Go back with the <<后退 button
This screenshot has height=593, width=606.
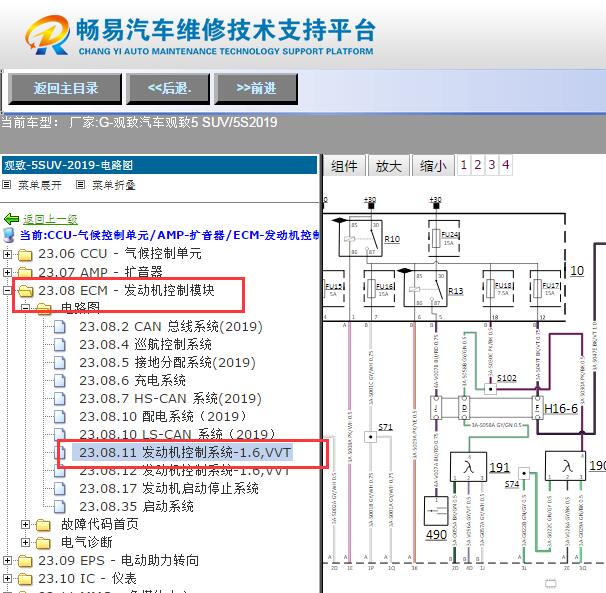click(x=169, y=89)
